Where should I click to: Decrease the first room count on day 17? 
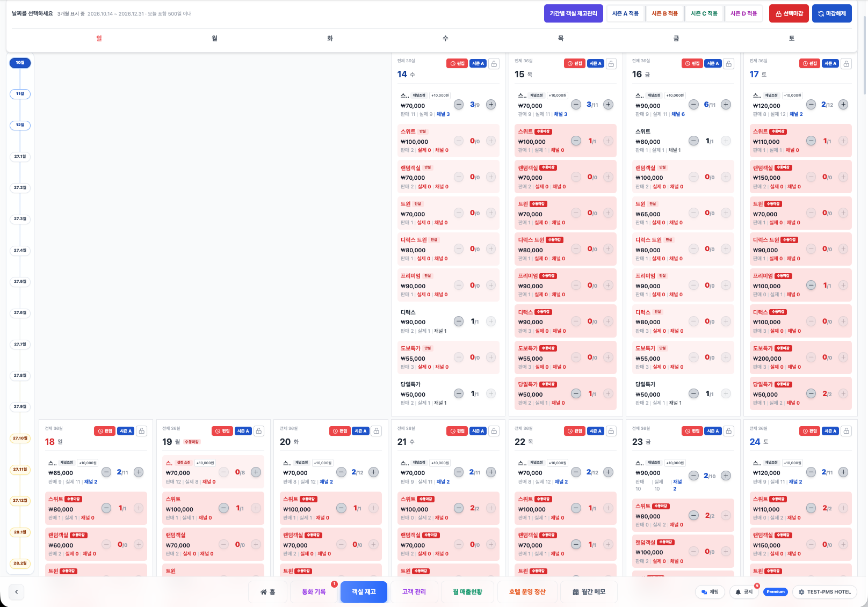pyautogui.click(x=811, y=105)
